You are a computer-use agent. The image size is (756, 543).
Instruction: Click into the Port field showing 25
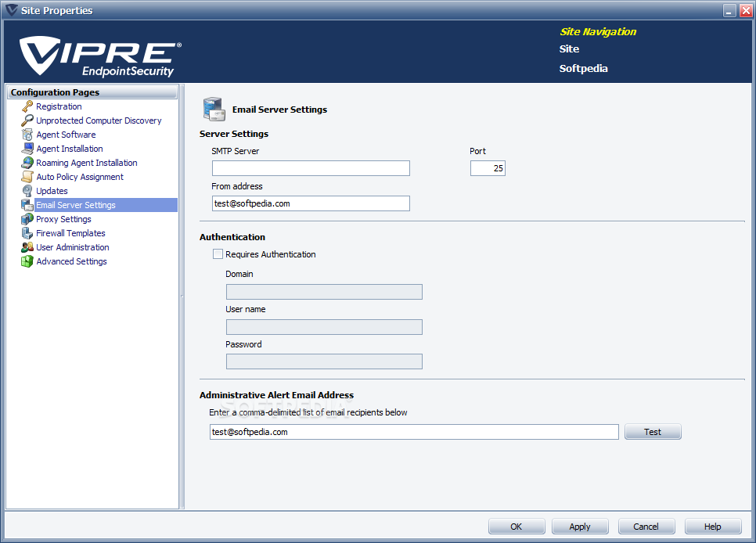[488, 168]
